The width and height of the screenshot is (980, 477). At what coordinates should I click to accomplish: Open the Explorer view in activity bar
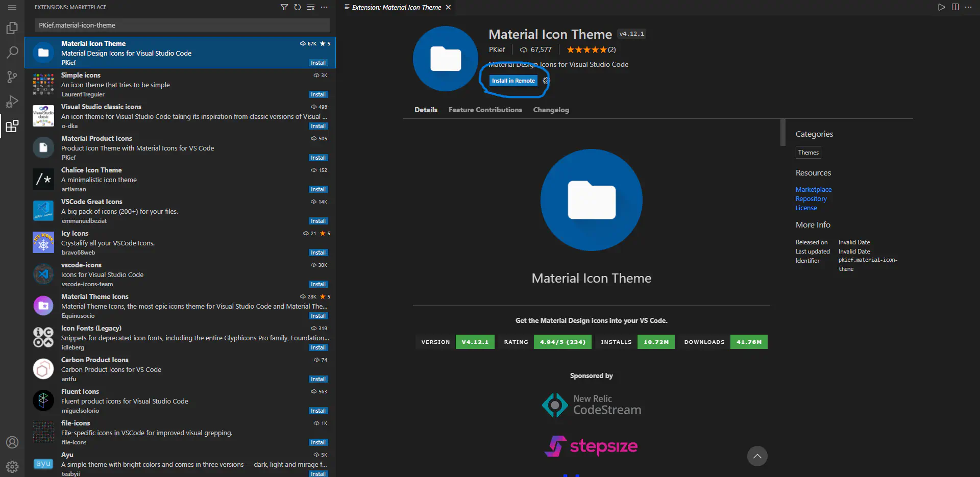click(12, 28)
